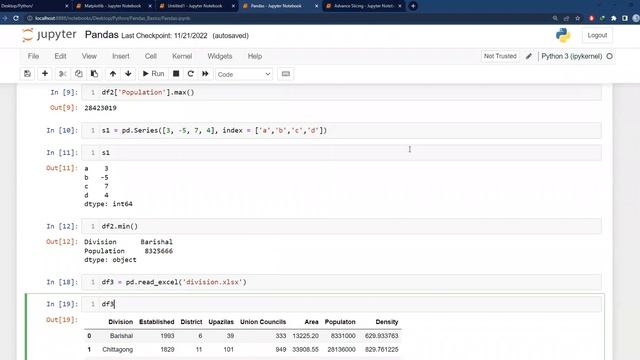Click the Logout button
This screenshot has height=360, width=640.
597,36
